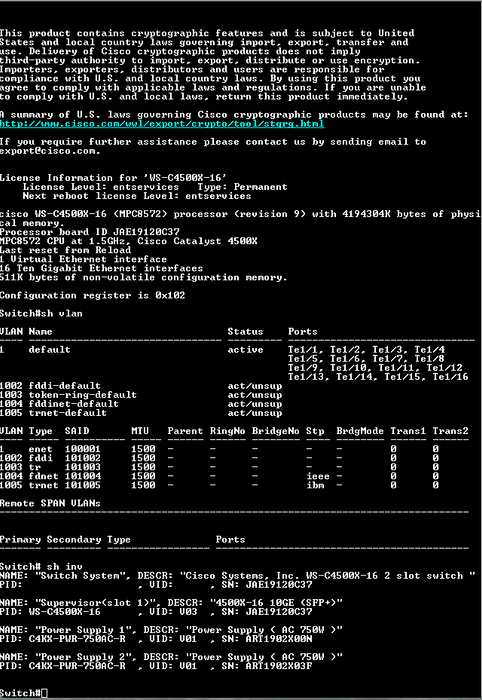
Task: Click the 'Remote SPAN VLANs' heading
Action: (50, 503)
